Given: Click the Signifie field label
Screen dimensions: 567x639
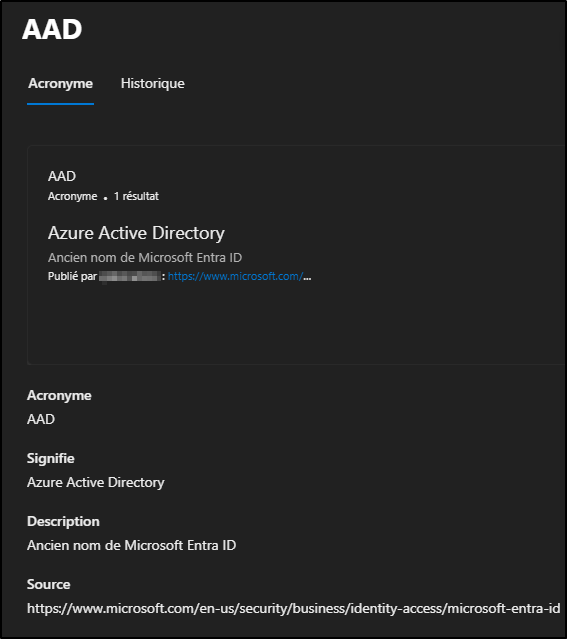Looking at the screenshot, I should coord(51,458).
